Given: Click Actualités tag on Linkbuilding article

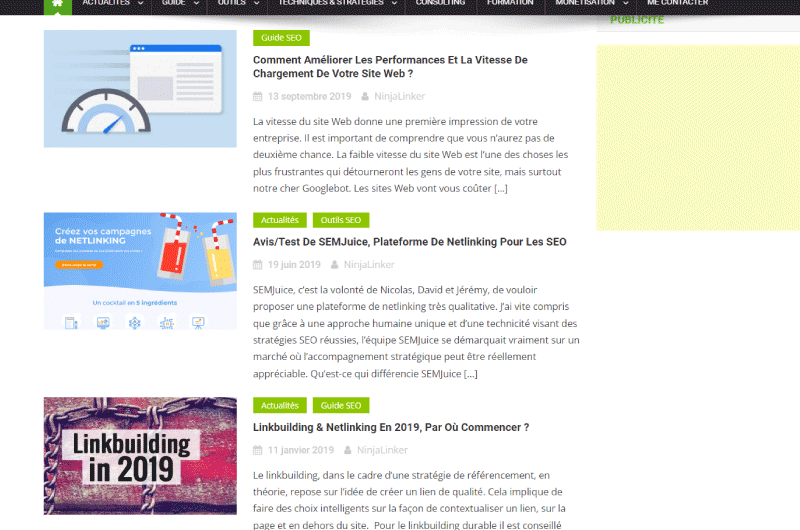Looking at the screenshot, I should (x=280, y=406).
